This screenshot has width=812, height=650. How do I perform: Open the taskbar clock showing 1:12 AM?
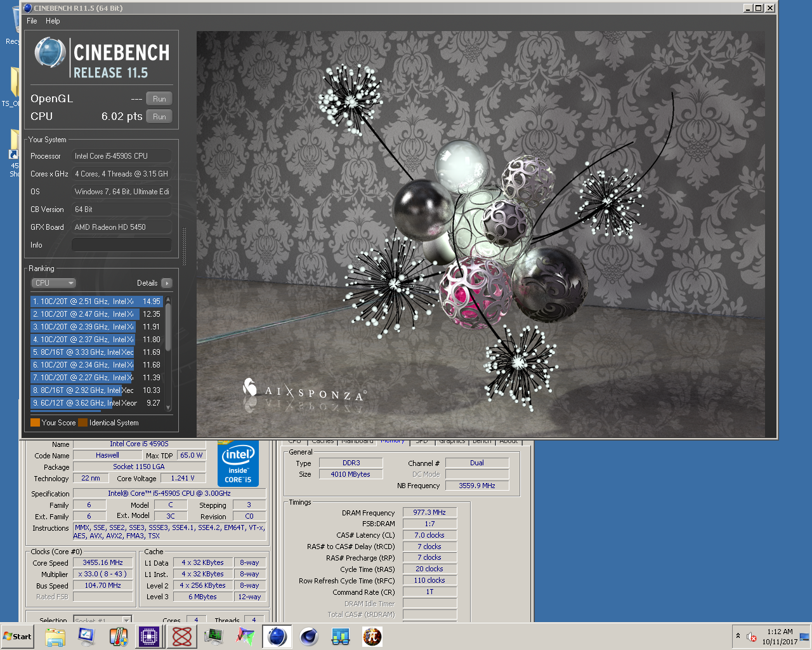(x=780, y=637)
